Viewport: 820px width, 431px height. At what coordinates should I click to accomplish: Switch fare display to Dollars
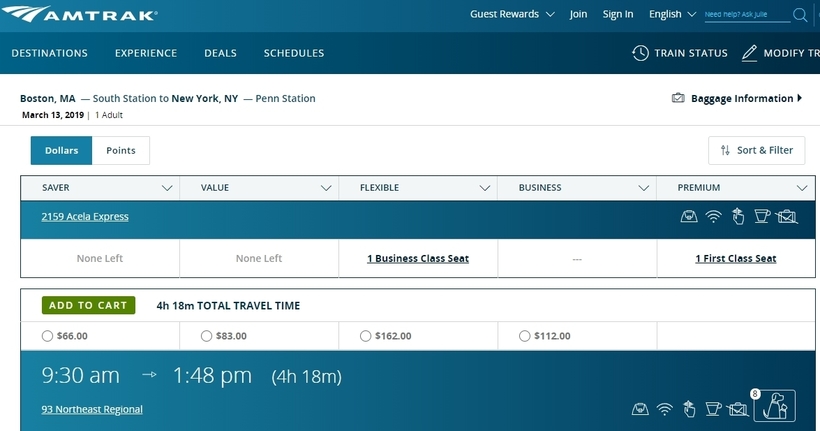click(x=61, y=151)
